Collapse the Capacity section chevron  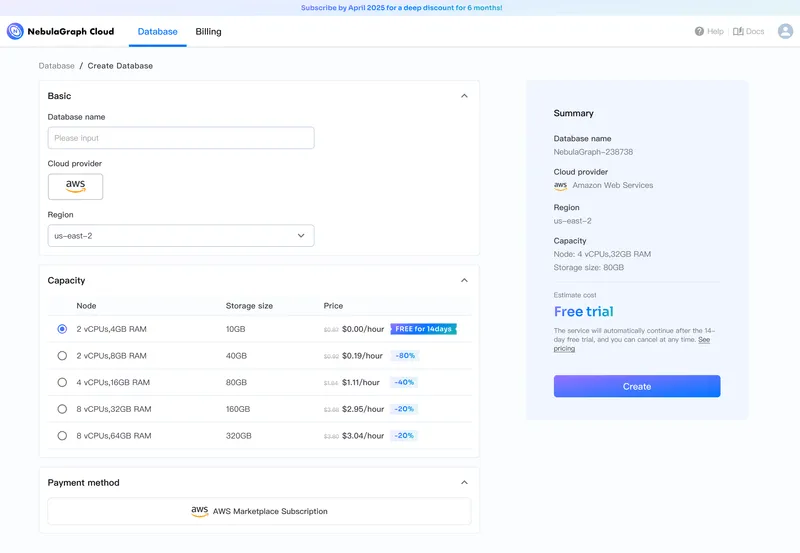point(464,281)
